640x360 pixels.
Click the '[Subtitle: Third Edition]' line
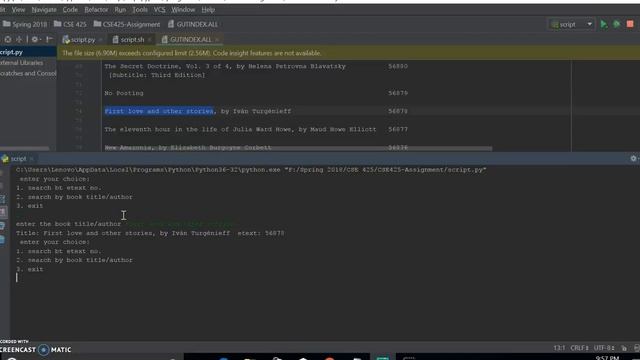coord(157,75)
